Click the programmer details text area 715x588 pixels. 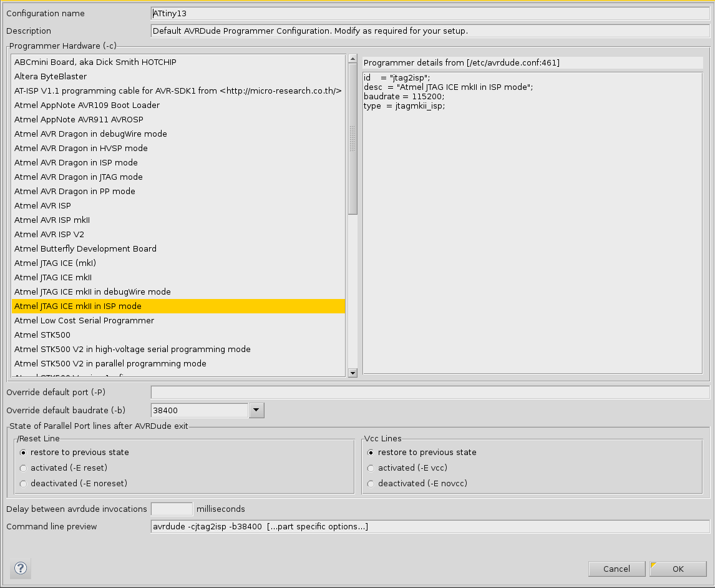533,223
